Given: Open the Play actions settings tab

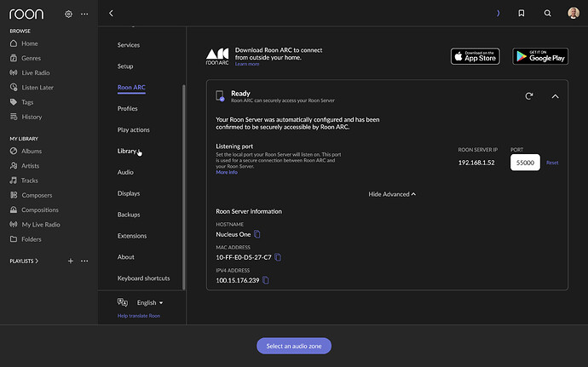Looking at the screenshot, I should [x=134, y=129].
